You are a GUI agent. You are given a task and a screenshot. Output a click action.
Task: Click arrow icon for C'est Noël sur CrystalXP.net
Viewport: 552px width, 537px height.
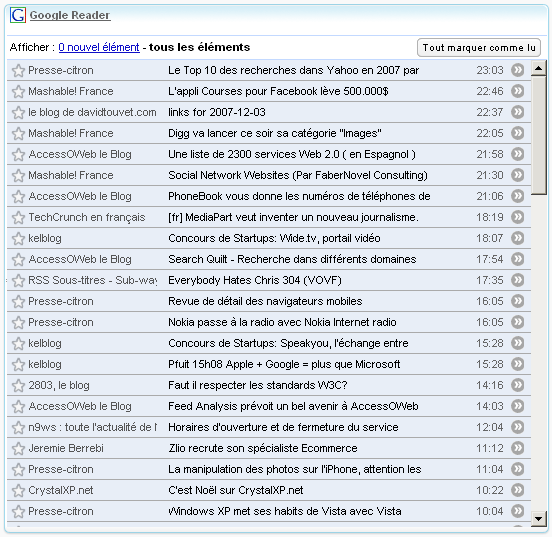pos(518,490)
